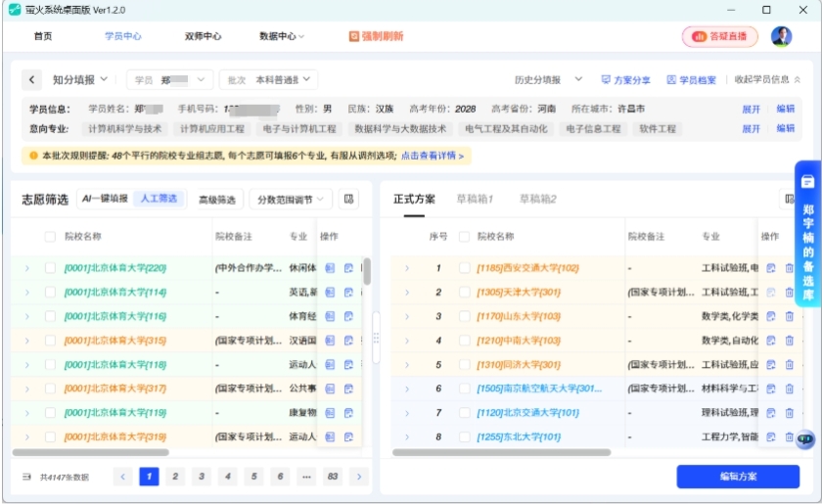Delete 南京航空航天大学 from the plan
The width and height of the screenshot is (822, 504).
coord(789,389)
